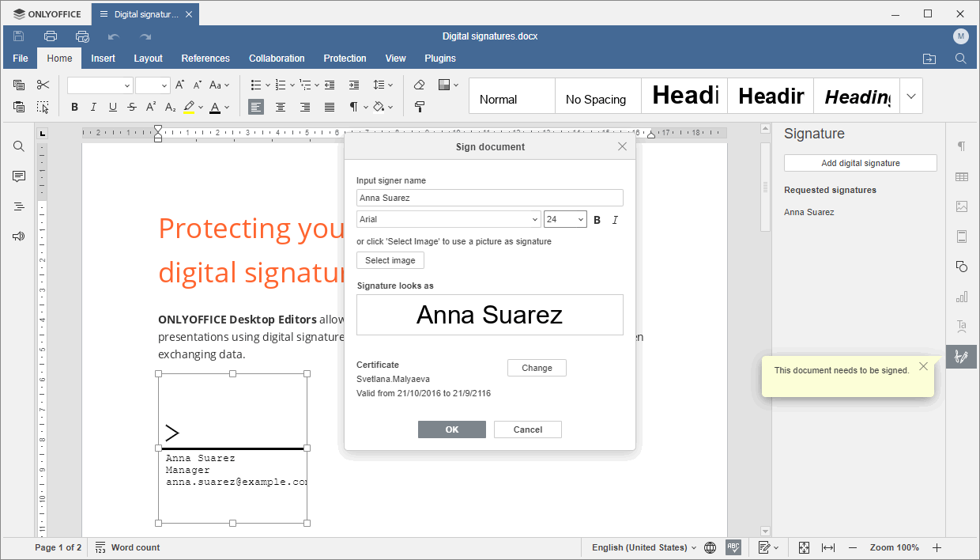
Task: Toggle bold for the signer name
Action: 597,220
